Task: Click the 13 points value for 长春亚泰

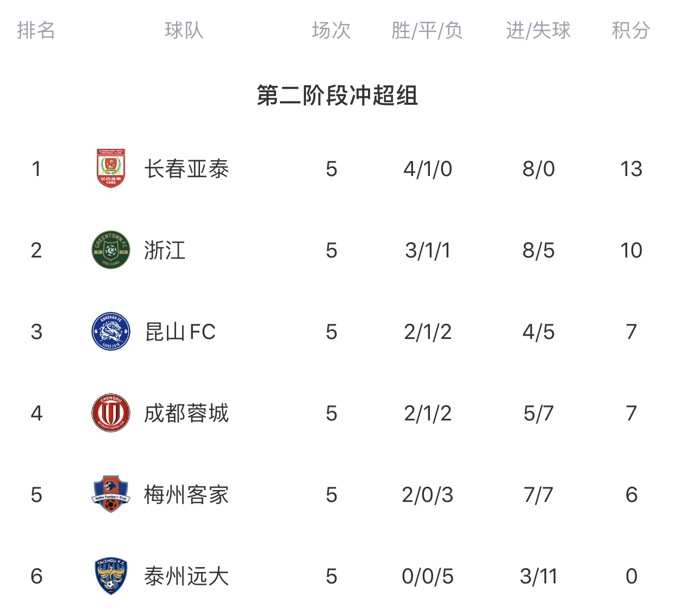Action: [631, 169]
